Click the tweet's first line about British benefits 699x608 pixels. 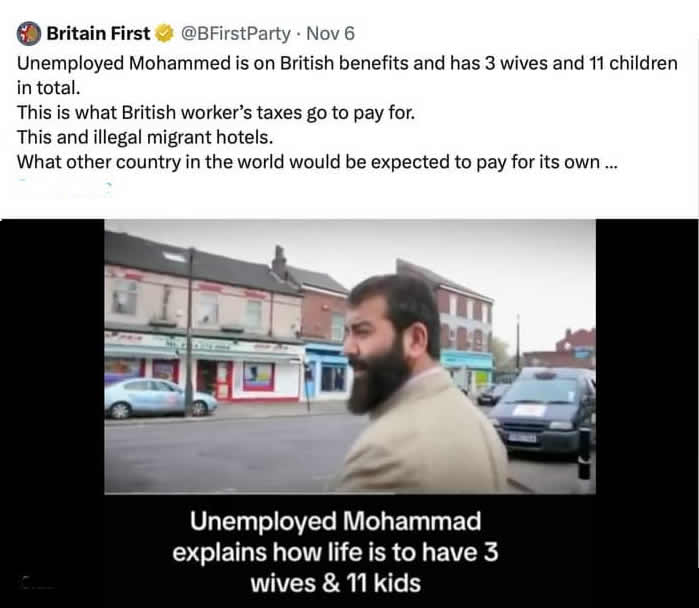[x=347, y=75]
